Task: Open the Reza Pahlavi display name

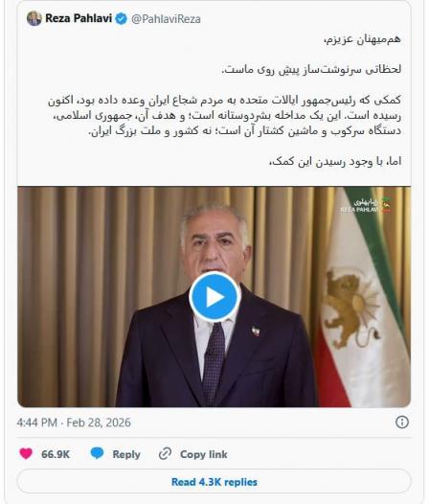Action: point(79,18)
